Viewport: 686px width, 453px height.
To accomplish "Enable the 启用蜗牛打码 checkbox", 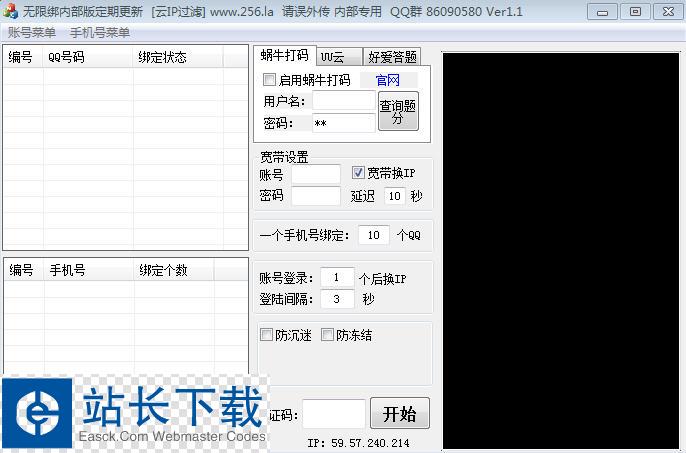I will click(269, 80).
